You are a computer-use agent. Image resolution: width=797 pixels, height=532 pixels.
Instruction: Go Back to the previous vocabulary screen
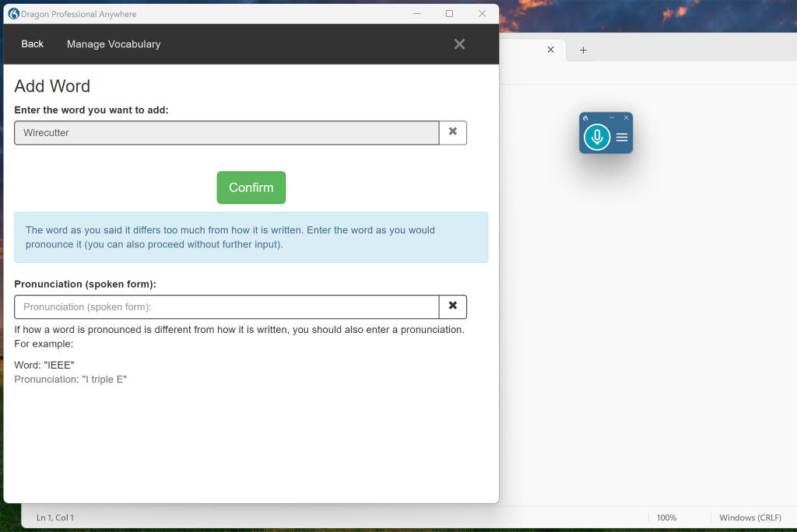(32, 44)
